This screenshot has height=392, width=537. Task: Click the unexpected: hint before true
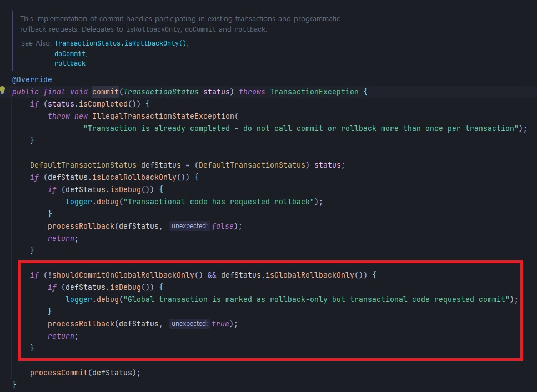[x=189, y=324]
